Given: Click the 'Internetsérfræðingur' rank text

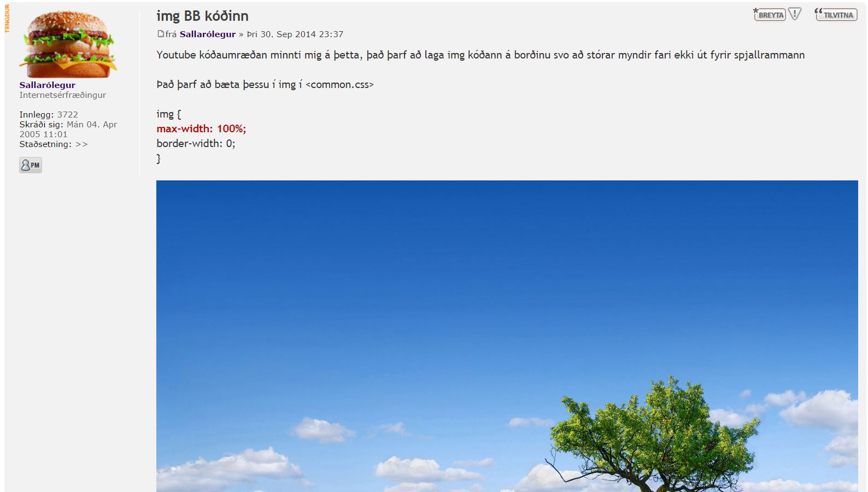Looking at the screenshot, I should (x=63, y=95).
